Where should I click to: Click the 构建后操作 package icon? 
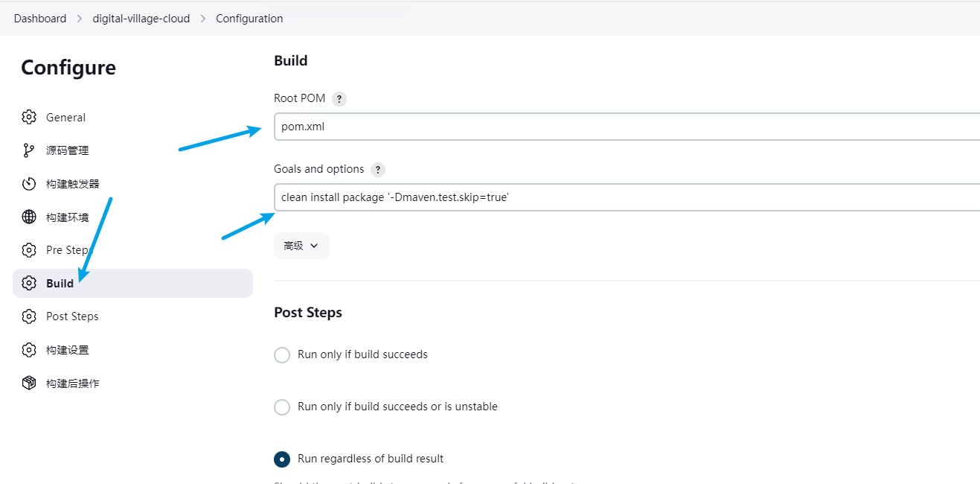pos(29,383)
